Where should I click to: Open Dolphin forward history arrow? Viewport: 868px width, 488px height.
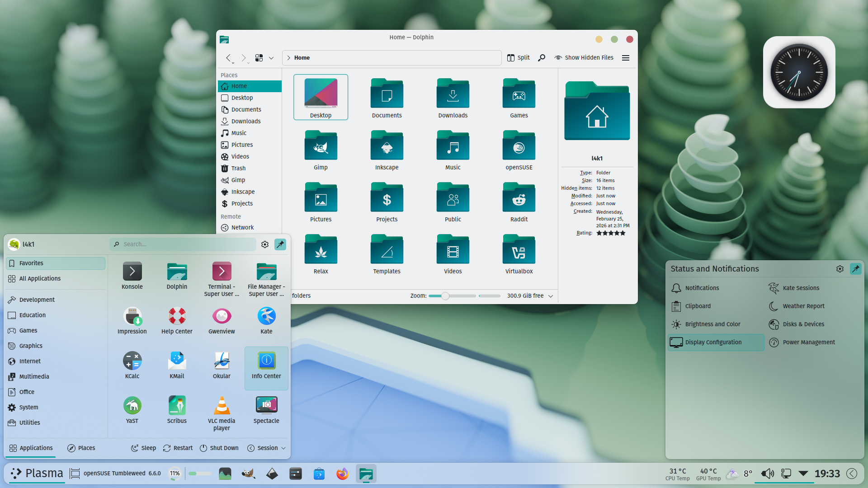pos(244,58)
